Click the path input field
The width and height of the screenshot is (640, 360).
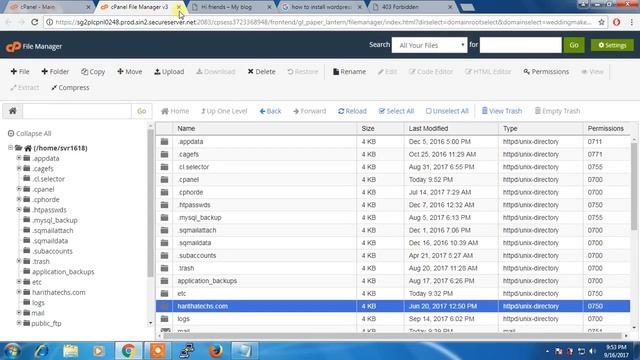(x=77, y=111)
